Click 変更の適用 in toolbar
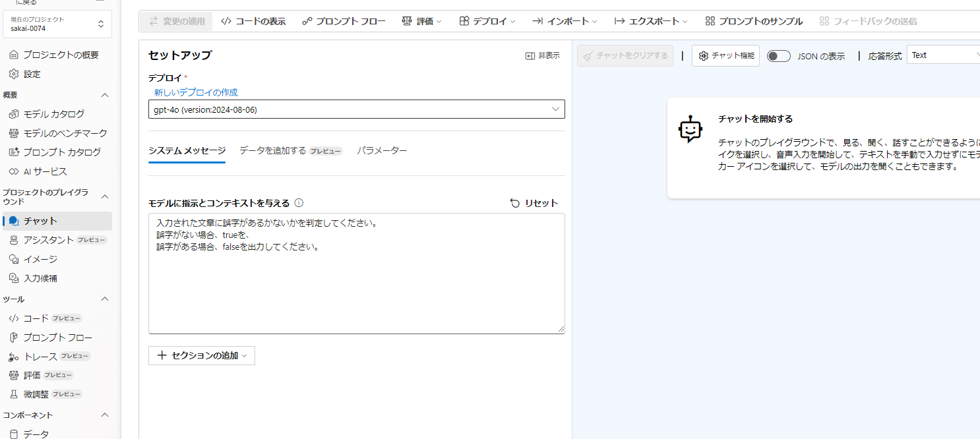 point(177,21)
